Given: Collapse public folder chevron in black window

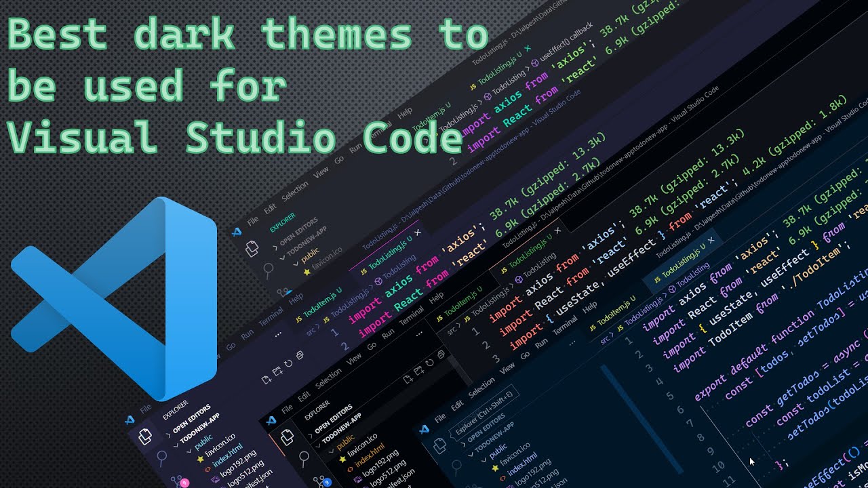Looking at the screenshot, I should 331,451.
